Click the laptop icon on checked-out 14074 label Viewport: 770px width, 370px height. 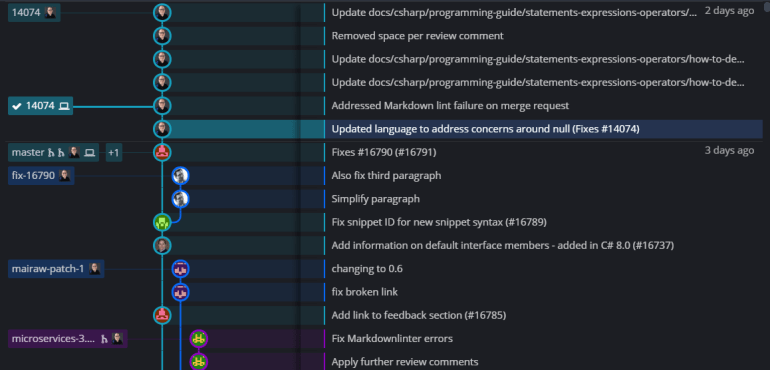(x=64, y=106)
